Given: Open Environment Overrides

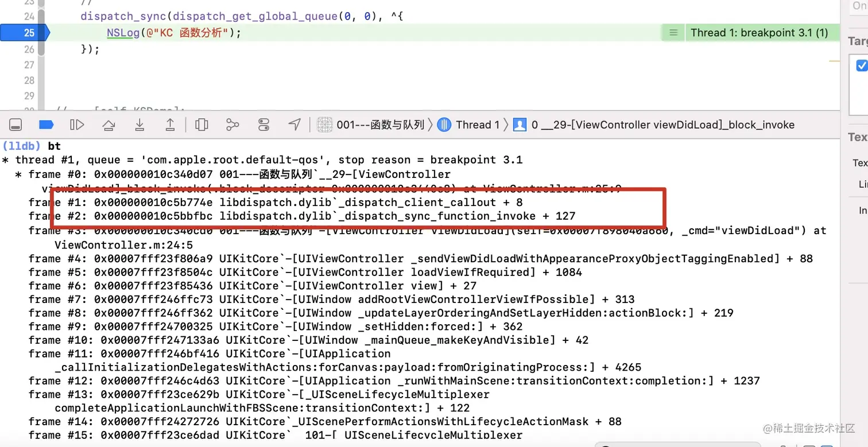Looking at the screenshot, I should tap(263, 125).
